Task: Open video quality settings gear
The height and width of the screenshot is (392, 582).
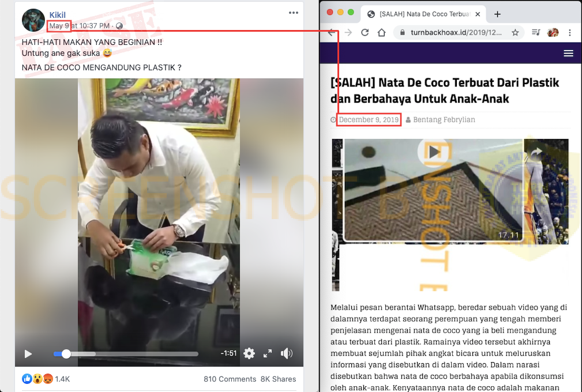Action: pos(249,353)
